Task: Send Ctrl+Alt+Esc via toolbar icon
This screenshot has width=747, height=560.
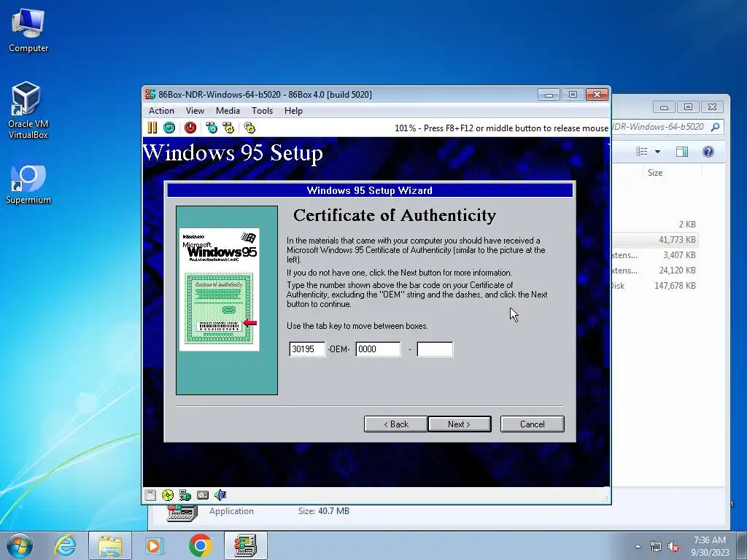Action: [228, 128]
